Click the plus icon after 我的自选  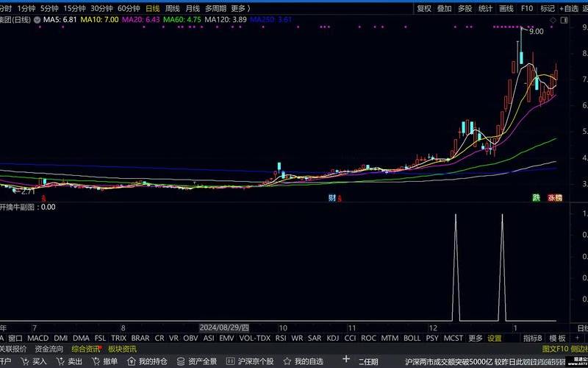pyautogui.click(x=346, y=360)
